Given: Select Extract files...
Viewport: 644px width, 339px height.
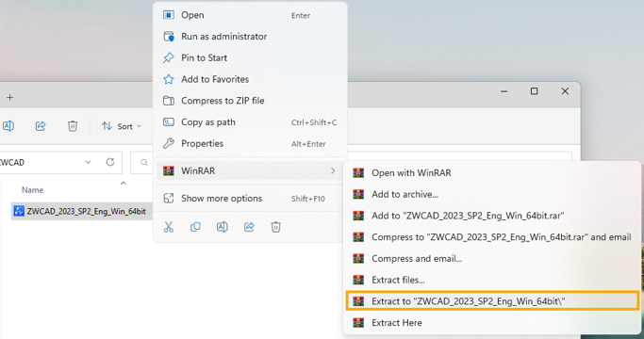Looking at the screenshot, I should pyautogui.click(x=492, y=280).
